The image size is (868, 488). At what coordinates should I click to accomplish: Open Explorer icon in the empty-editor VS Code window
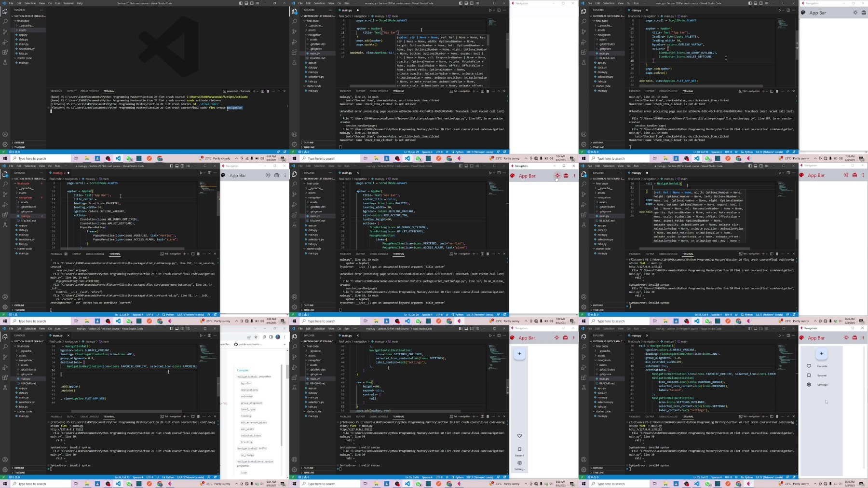coord(5,11)
